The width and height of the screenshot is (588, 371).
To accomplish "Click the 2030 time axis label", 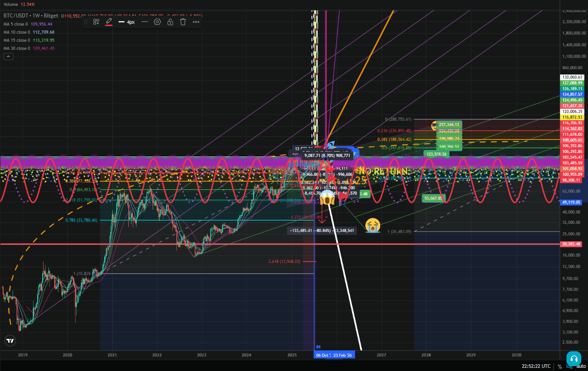I will pos(516,355).
